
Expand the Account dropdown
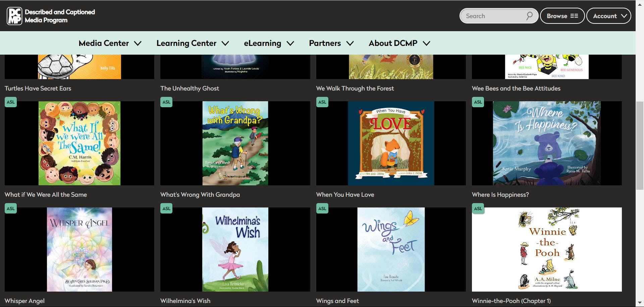[609, 16]
